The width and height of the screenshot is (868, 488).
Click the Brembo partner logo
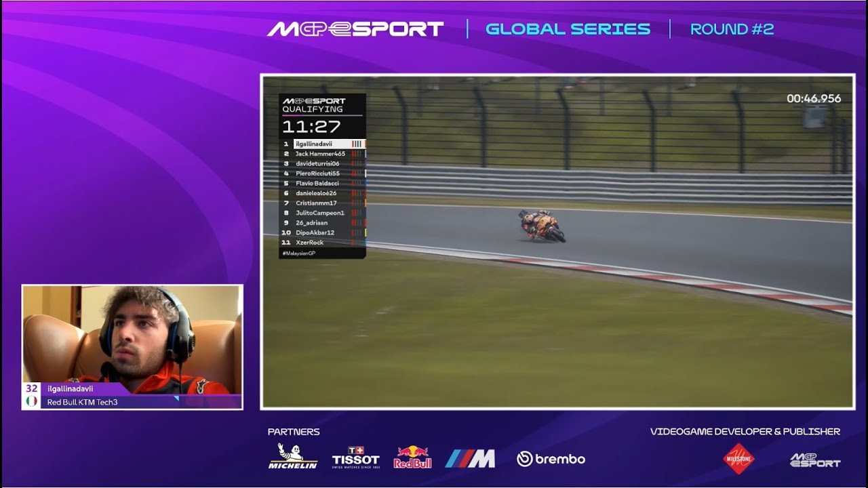551,459
